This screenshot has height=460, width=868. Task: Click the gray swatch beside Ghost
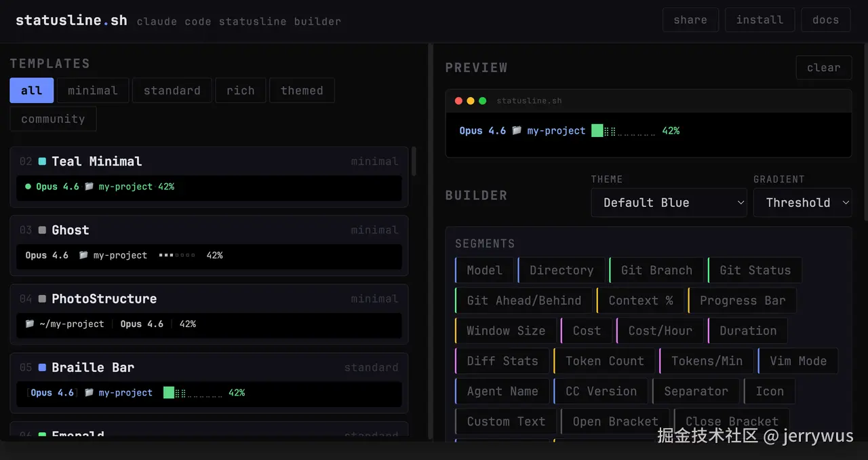click(x=42, y=230)
